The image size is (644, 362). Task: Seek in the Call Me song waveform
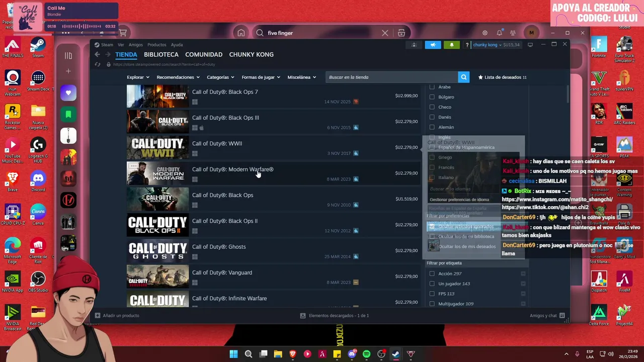pos(82,26)
